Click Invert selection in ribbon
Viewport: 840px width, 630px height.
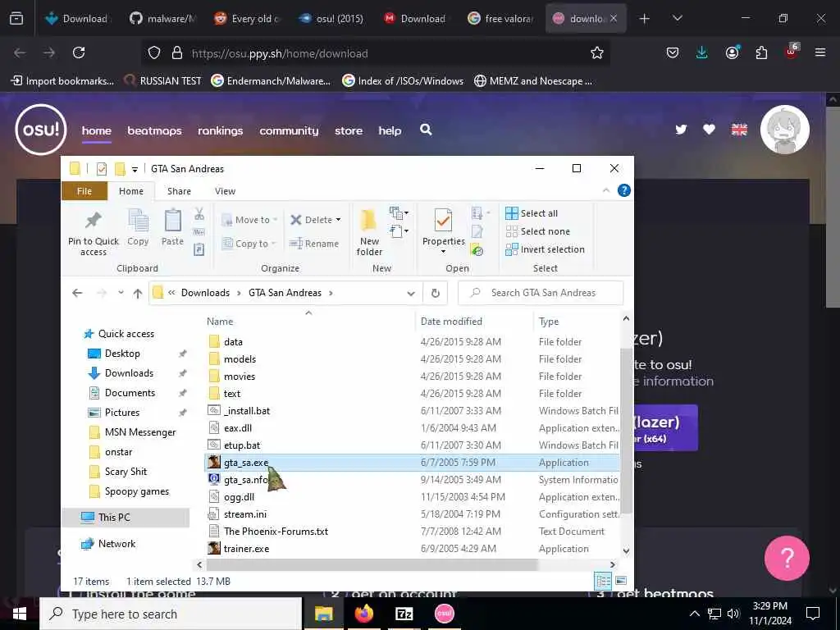tap(545, 249)
